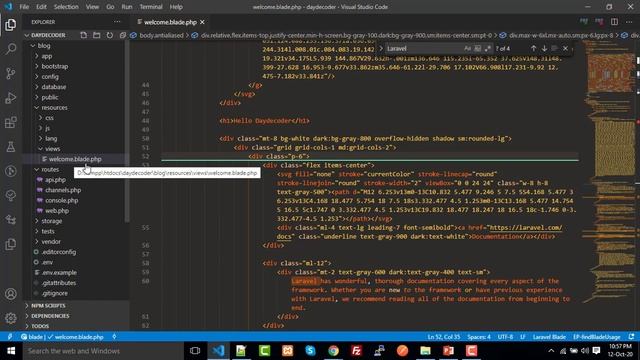Click Ln 52, Col 35 in status bar

click(x=444, y=337)
